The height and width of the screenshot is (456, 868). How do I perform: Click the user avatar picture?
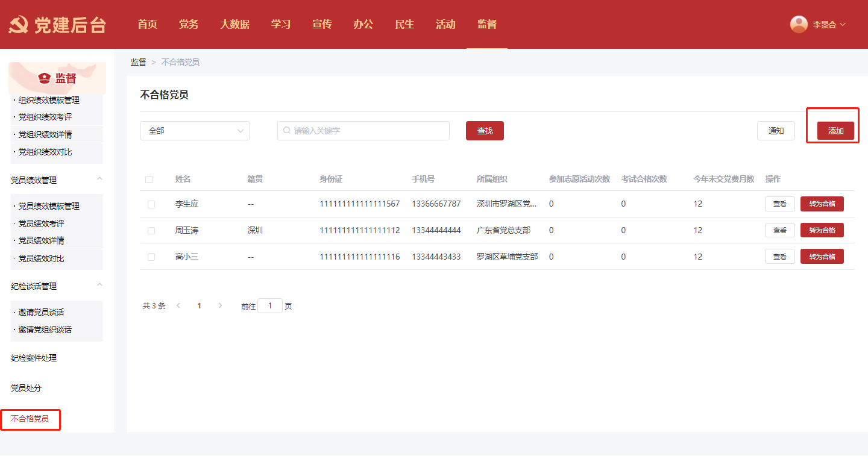click(x=799, y=24)
